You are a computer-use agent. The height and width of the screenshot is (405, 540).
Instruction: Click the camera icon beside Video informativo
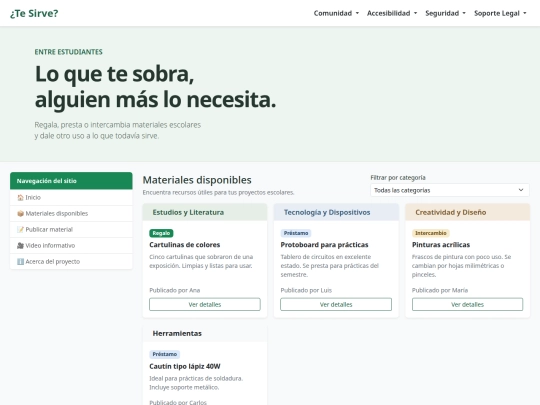[20, 246]
